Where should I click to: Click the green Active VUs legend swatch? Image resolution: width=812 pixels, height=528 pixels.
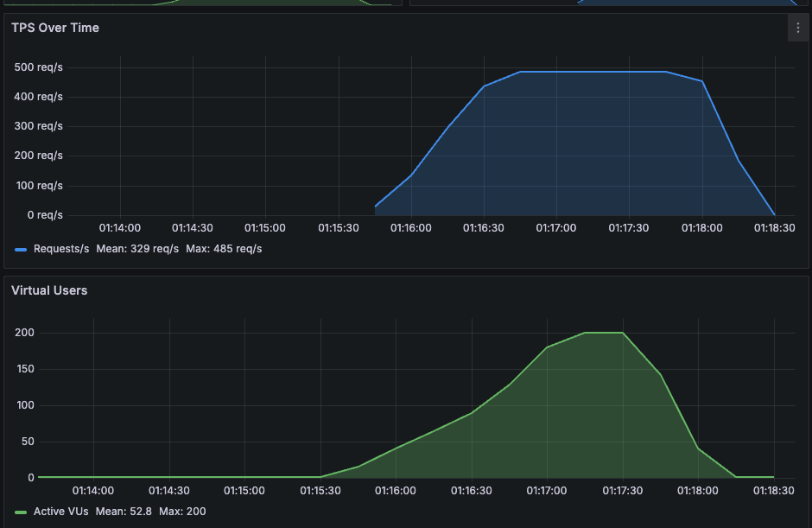coord(21,512)
